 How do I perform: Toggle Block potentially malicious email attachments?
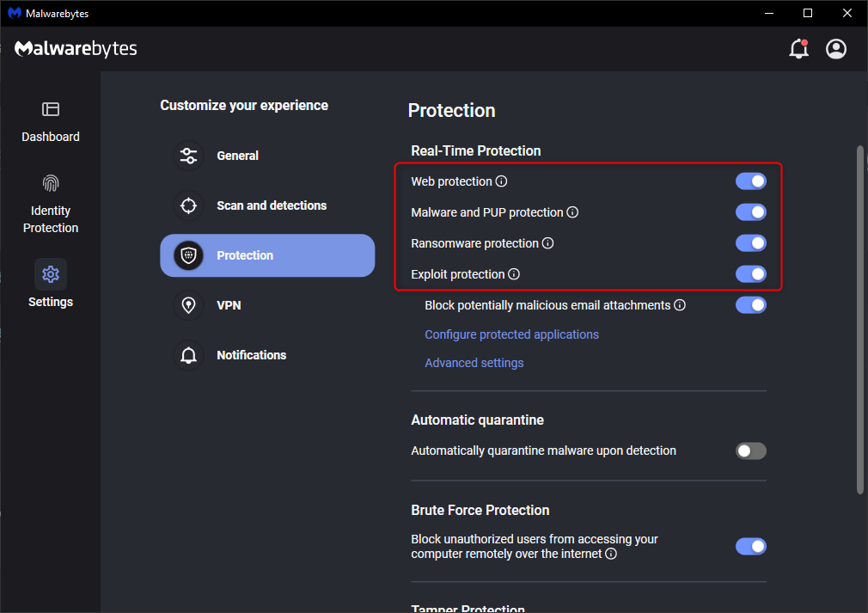(750, 305)
